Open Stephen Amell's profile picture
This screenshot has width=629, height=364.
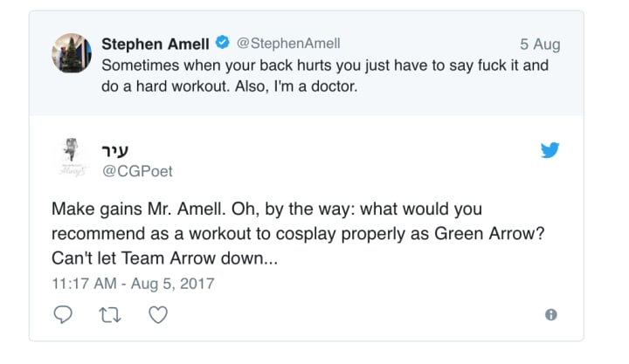coord(73,53)
